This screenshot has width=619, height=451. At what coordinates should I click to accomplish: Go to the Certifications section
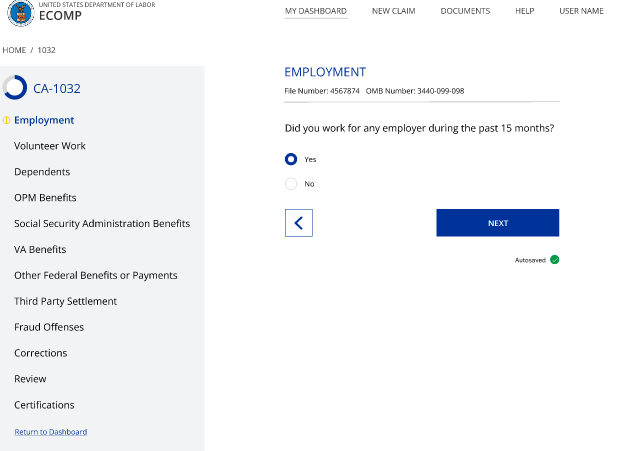[44, 405]
